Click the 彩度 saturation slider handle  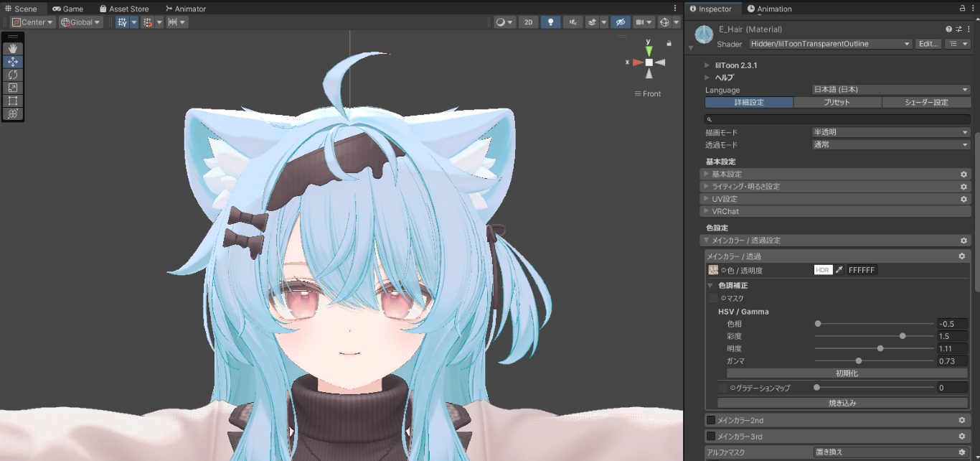pos(903,336)
